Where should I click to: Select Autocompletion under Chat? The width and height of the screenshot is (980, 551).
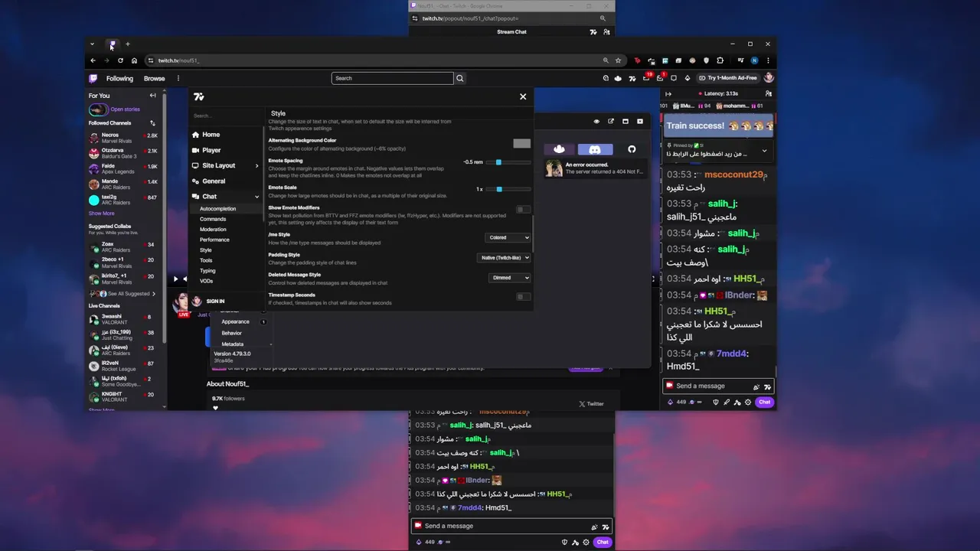[217, 208]
